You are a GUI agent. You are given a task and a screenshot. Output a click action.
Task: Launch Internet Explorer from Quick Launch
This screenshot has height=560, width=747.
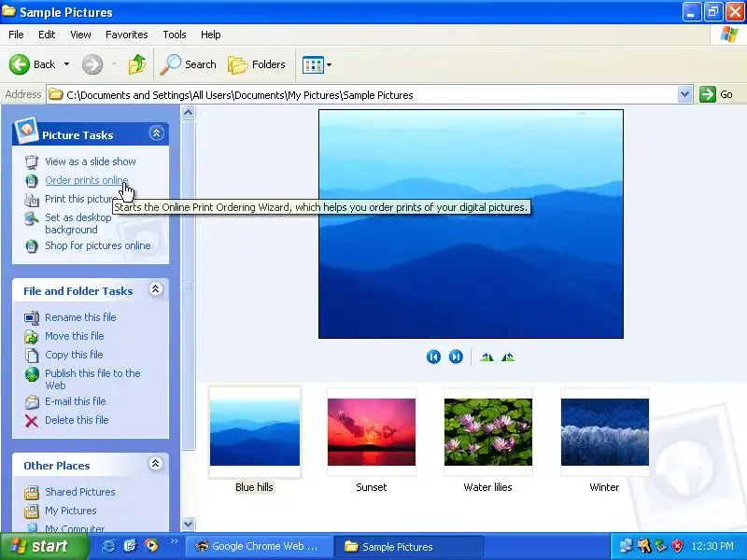(109, 546)
